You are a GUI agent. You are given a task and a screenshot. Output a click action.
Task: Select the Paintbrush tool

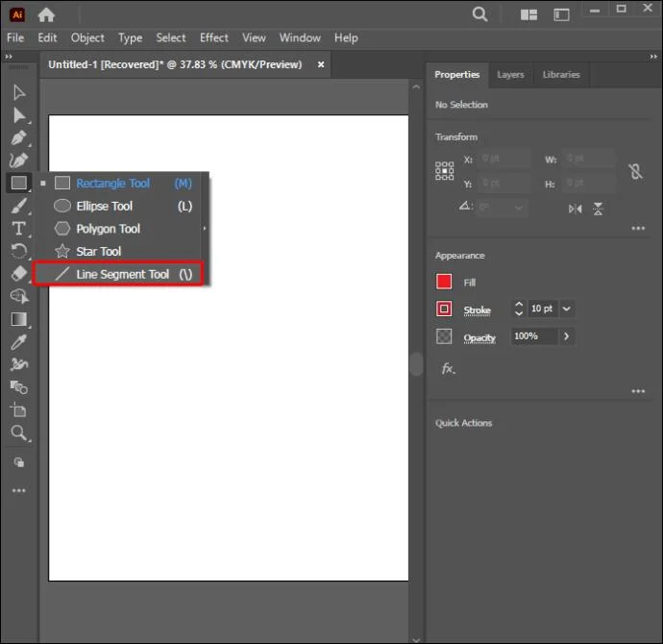click(18, 206)
